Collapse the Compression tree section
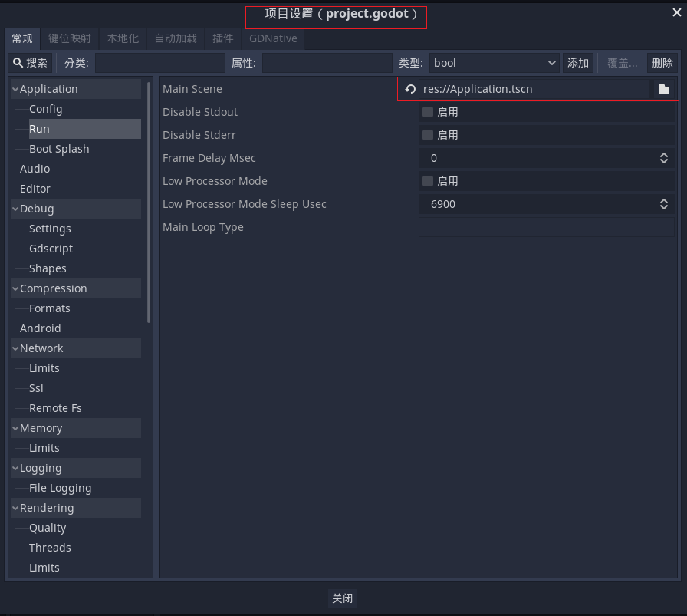 click(15, 288)
